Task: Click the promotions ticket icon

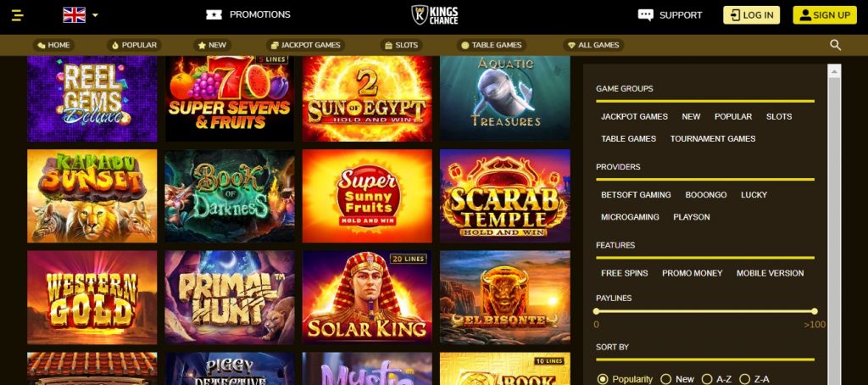Action: click(214, 15)
